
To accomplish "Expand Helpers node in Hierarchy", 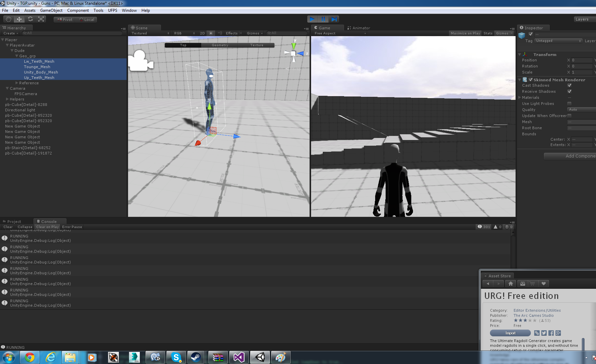I will click(x=7, y=99).
